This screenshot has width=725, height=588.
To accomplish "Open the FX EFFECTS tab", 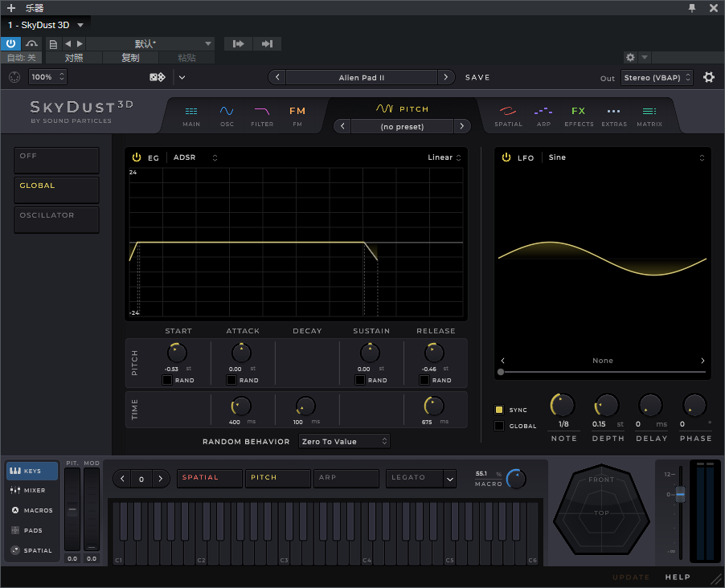I will click(x=579, y=116).
